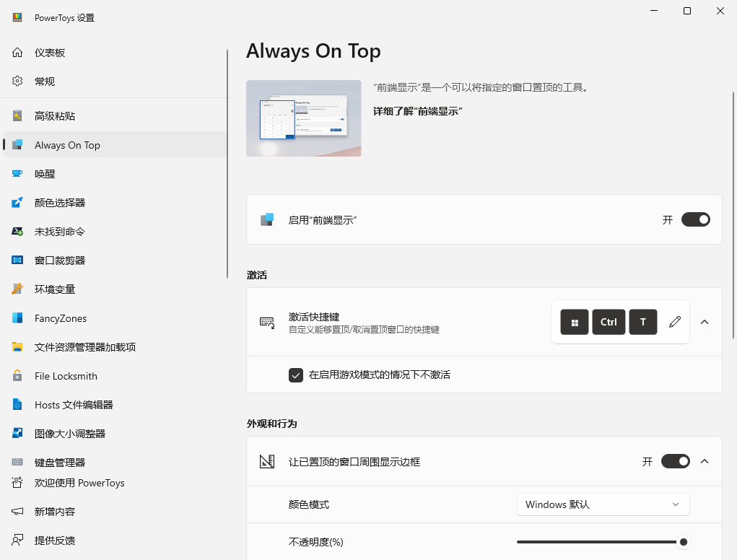Open the 颜色模式 dropdown
The height and width of the screenshot is (560, 737).
click(603, 504)
